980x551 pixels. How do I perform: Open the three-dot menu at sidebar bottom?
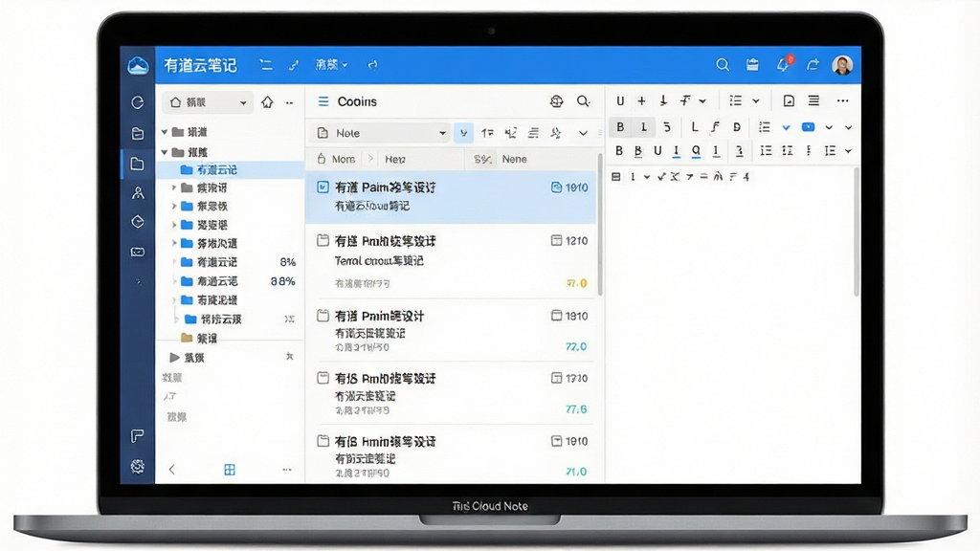(287, 470)
